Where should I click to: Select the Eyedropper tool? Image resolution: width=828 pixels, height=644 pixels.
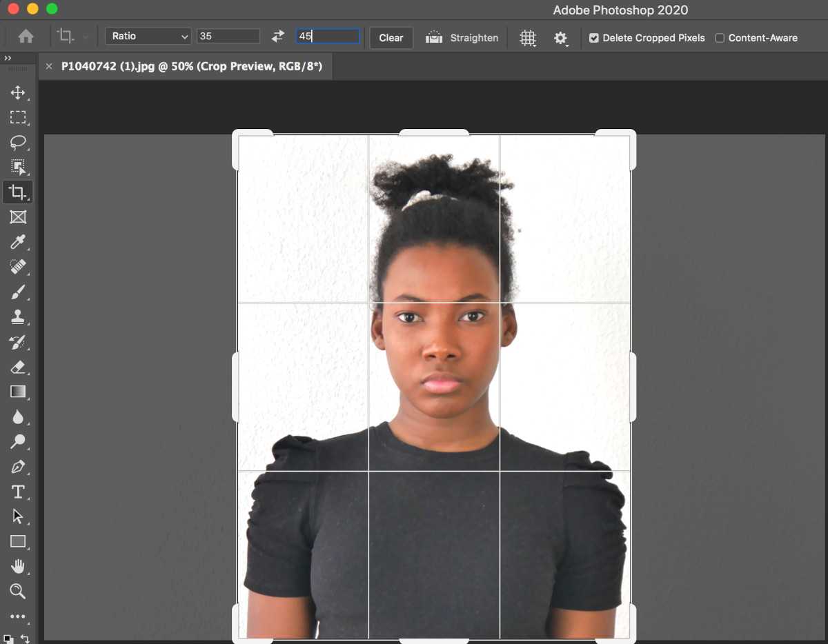click(18, 242)
